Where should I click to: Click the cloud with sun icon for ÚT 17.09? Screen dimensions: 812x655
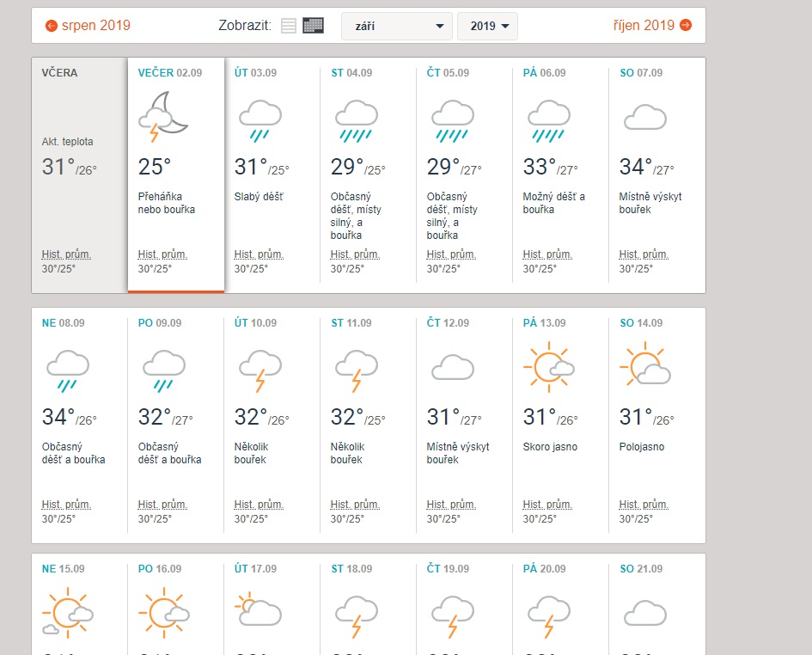tap(259, 609)
